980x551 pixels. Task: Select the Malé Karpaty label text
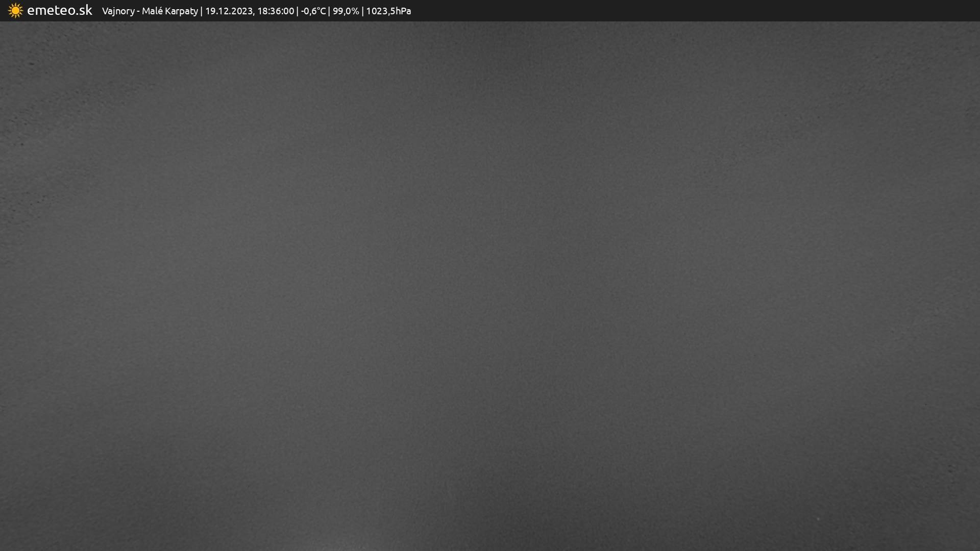[x=169, y=11]
